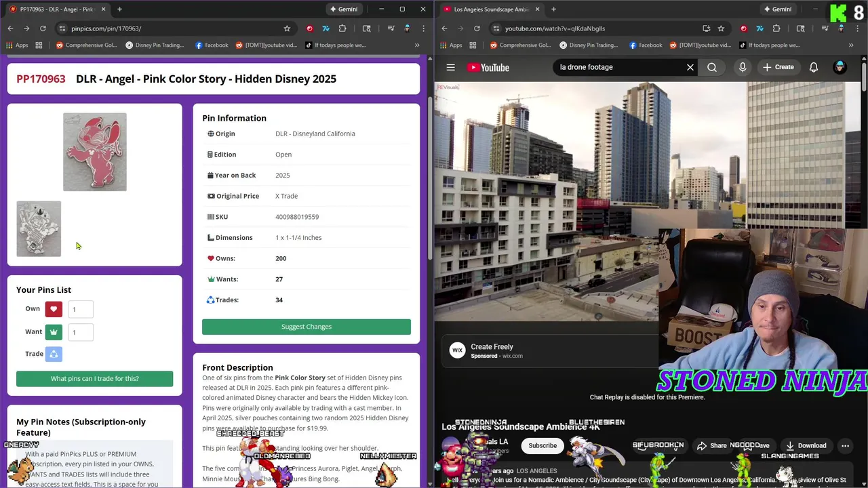The width and height of the screenshot is (868, 488).
Task: Open media control icon in YouTube window
Action: [825, 28]
